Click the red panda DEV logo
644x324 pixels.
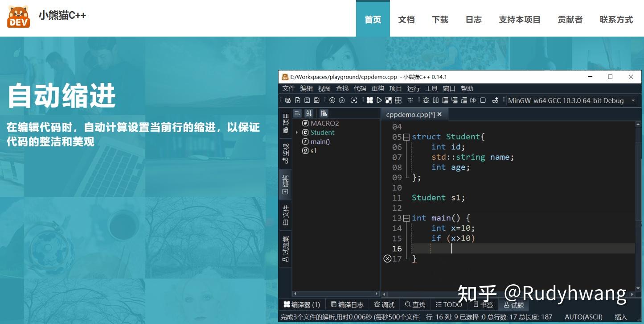pyautogui.click(x=18, y=17)
